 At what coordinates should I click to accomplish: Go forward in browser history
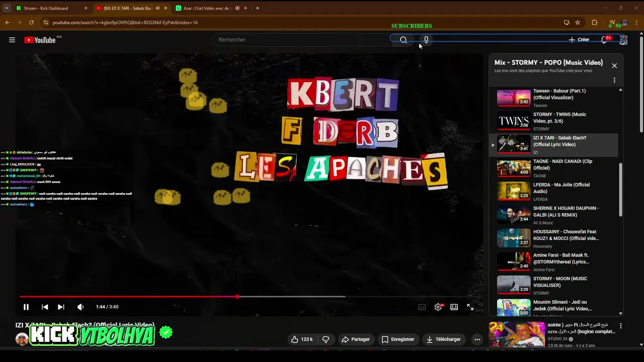pos(19,23)
